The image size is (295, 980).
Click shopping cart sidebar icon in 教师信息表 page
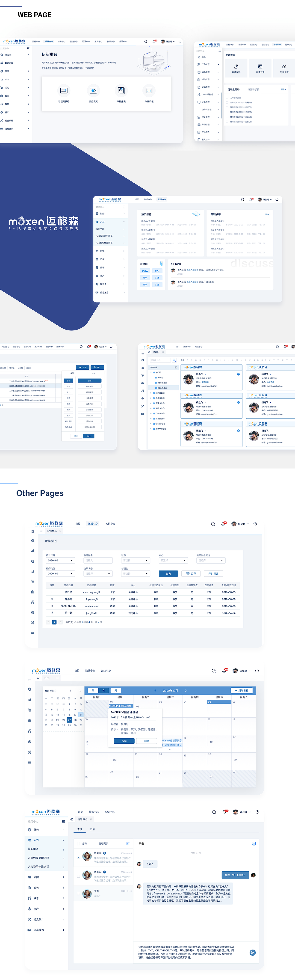click(x=33, y=582)
